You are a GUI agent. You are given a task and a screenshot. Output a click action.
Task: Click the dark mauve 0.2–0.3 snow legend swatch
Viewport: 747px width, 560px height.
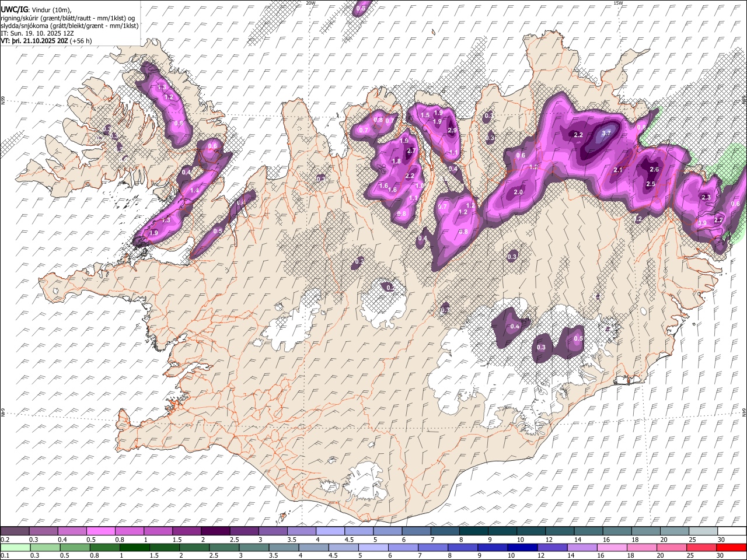point(15,531)
